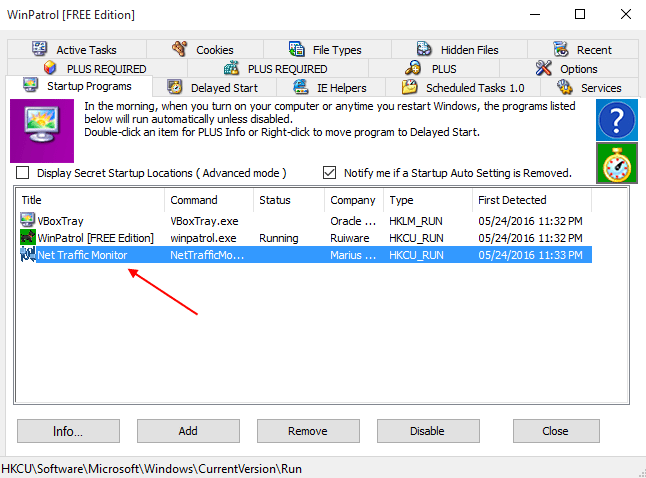Sort list by Status column header
Screen dimensions: 646x478
pyautogui.click(x=289, y=200)
